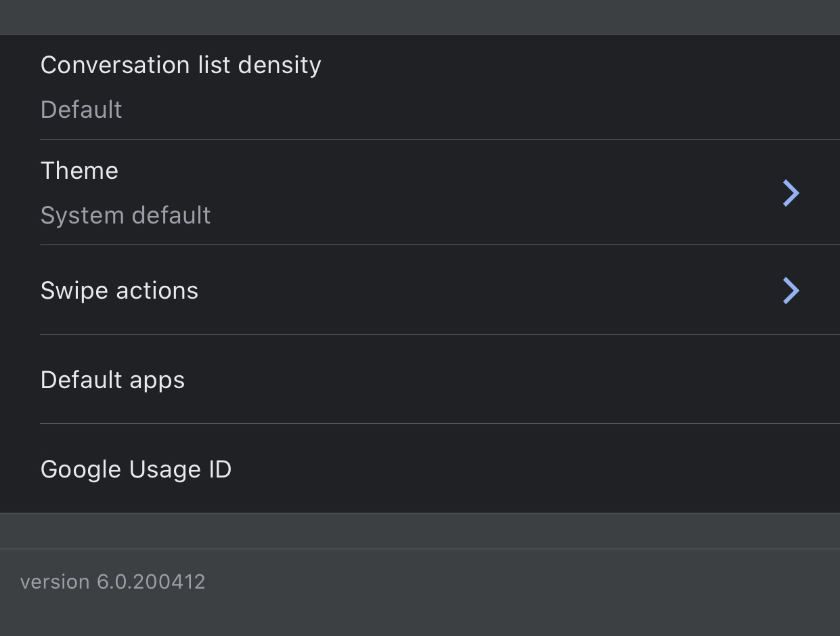840x636 pixels.
Task: Open Swipe actions settings
Action: point(420,290)
